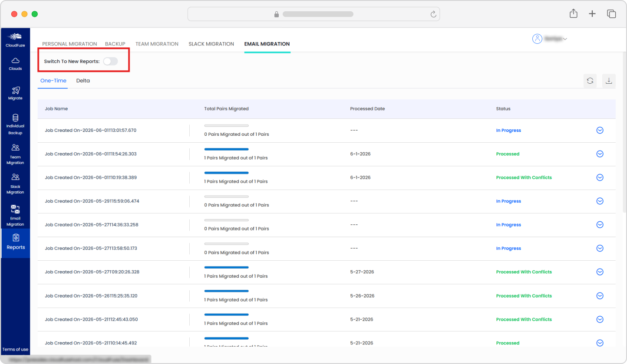Click Status column header
This screenshot has height=364, width=627.
click(x=503, y=109)
